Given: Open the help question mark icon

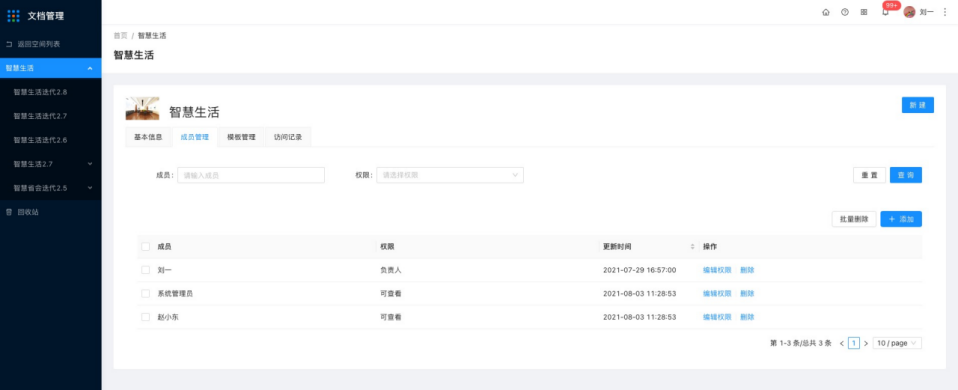Looking at the screenshot, I should coord(845,12).
